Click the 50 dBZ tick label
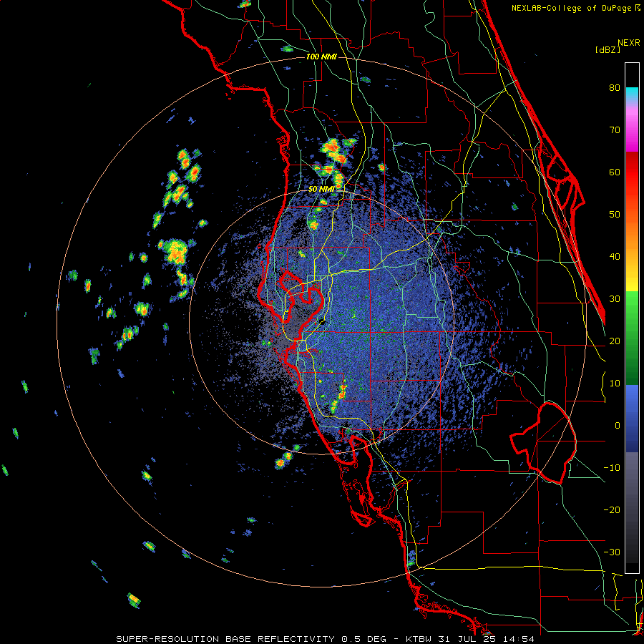 615,215
